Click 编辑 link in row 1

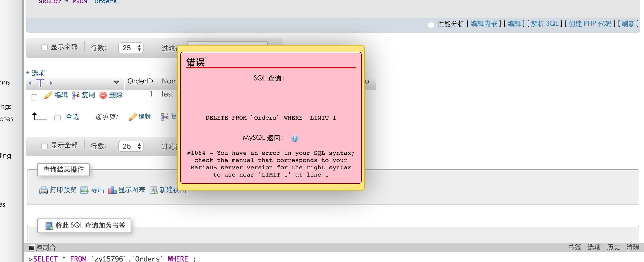[x=61, y=95]
